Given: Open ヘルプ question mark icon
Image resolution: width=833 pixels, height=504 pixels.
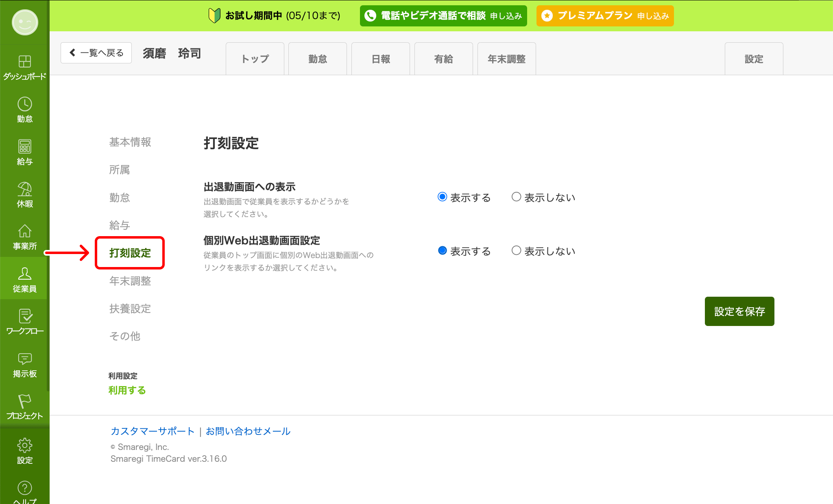Looking at the screenshot, I should 25,488.
